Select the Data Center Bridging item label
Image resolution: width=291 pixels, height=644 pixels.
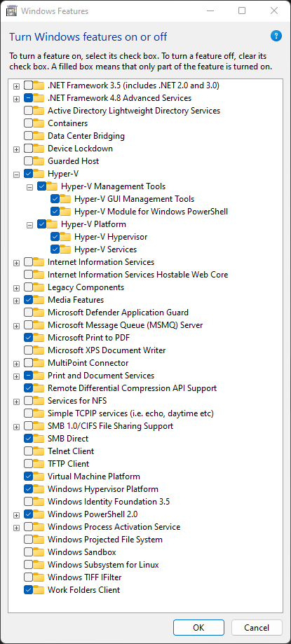[86, 136]
